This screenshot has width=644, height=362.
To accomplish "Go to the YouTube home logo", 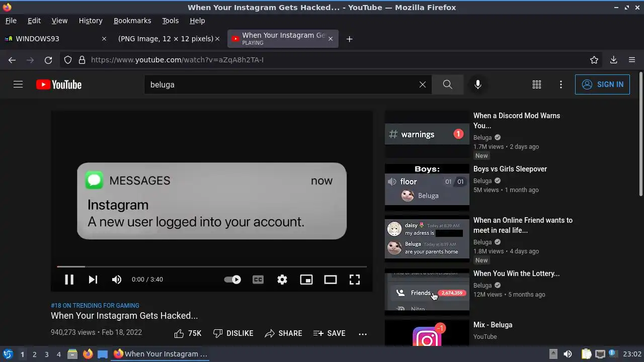I will click(59, 84).
